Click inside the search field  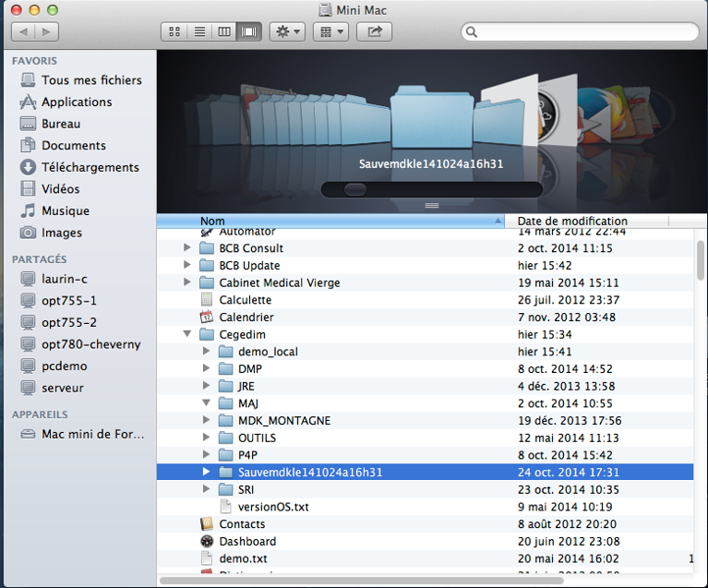point(582,32)
